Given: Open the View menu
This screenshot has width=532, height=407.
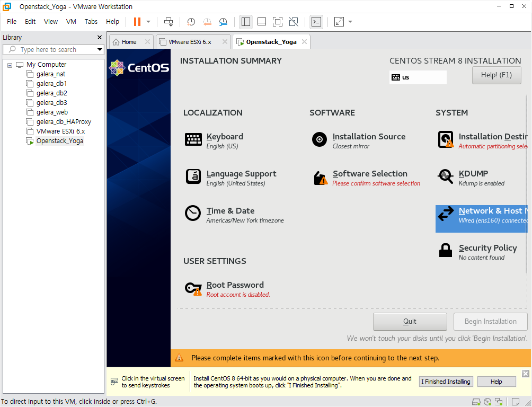Looking at the screenshot, I should point(50,21).
